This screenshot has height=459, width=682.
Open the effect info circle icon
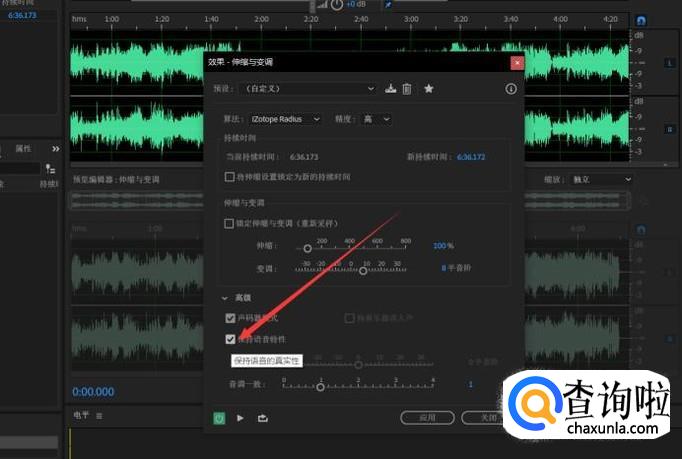click(x=511, y=89)
